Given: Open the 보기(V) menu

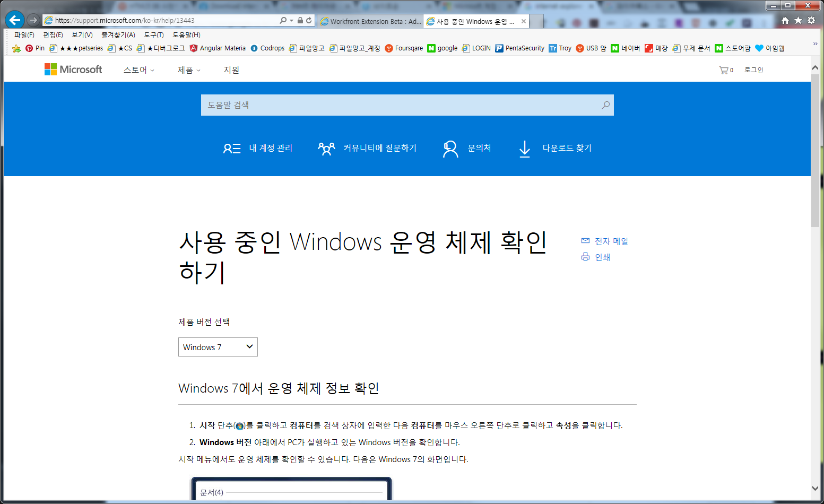Looking at the screenshot, I should (82, 35).
